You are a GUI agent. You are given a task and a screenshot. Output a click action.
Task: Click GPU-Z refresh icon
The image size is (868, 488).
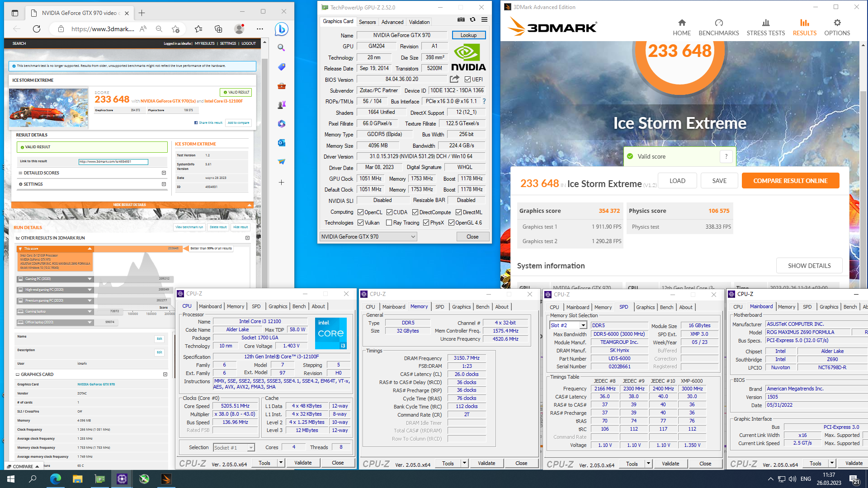[472, 20]
